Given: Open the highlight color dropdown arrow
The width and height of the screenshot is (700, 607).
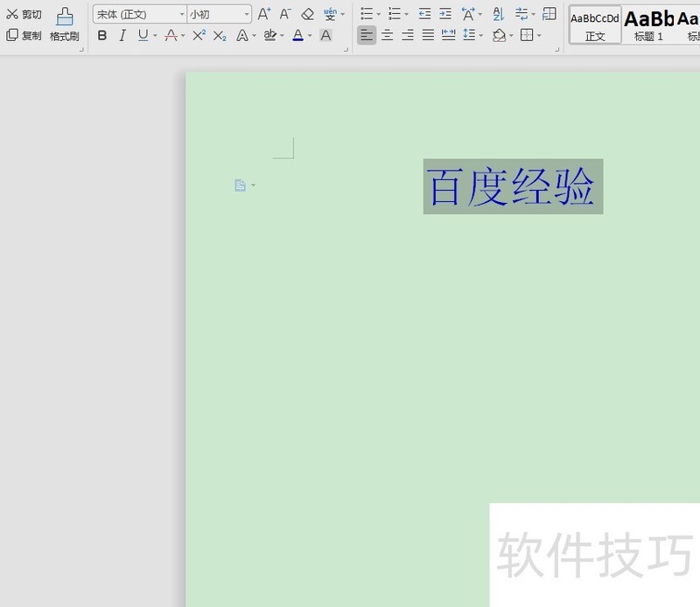Looking at the screenshot, I should pos(282,36).
